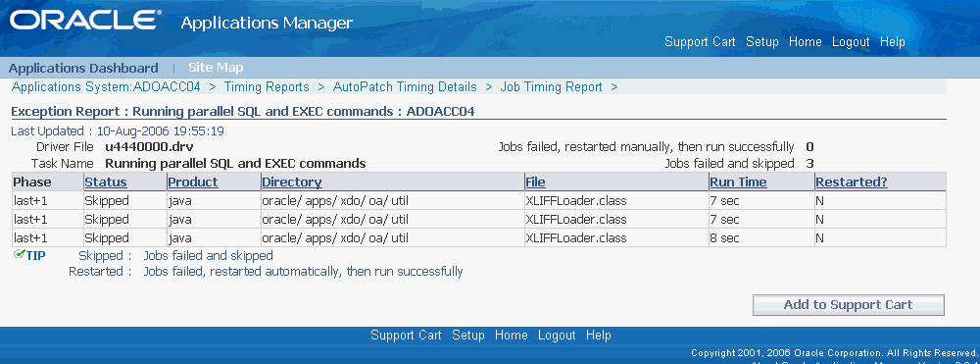The image size is (980, 364).
Task: Click the Add to Support Cart button
Action: [x=848, y=305]
